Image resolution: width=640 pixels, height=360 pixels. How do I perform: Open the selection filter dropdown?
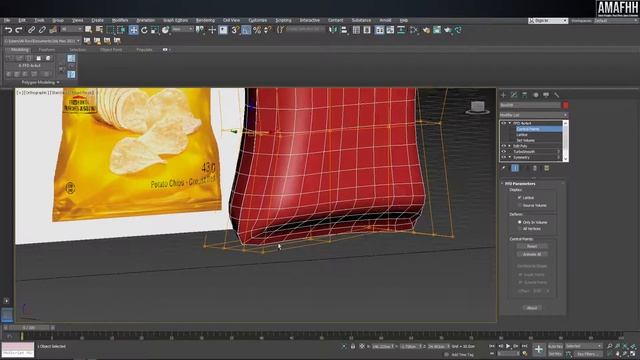point(71,29)
